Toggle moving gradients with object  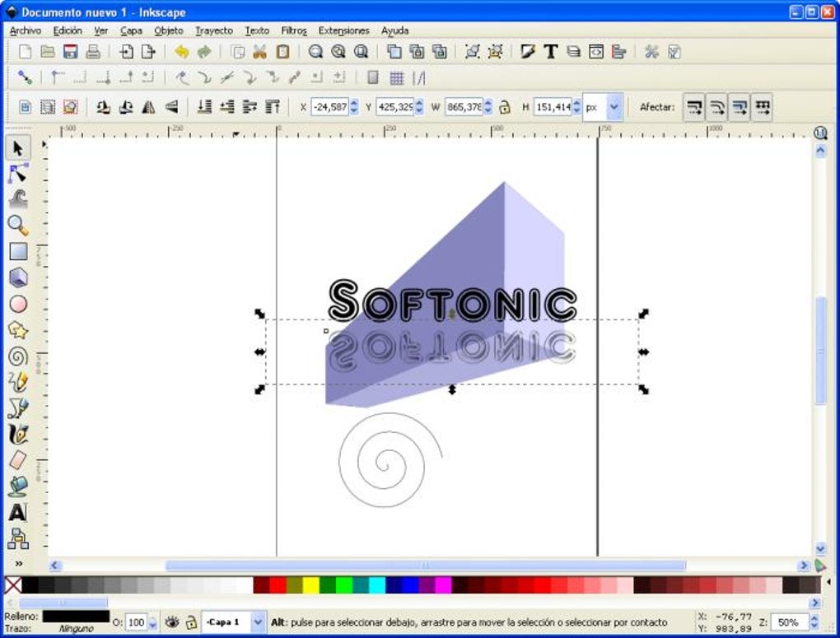point(740,107)
